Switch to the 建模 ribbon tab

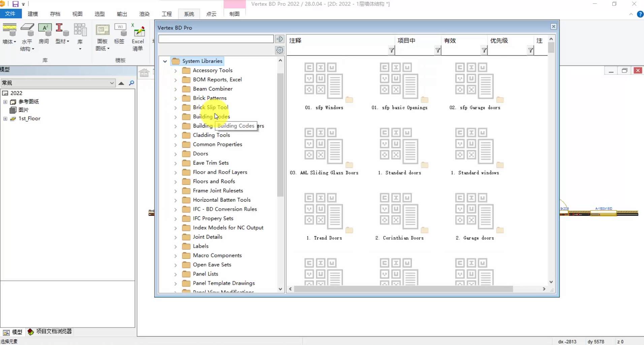point(33,14)
